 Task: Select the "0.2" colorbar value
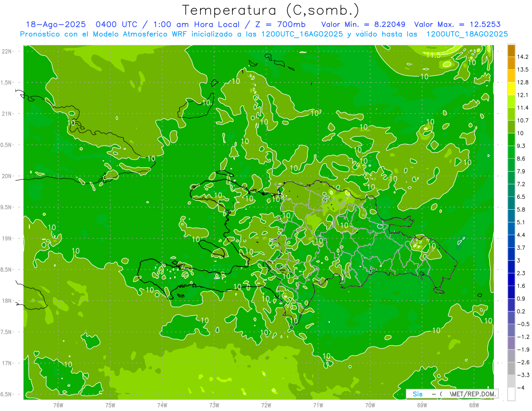pyautogui.click(x=522, y=312)
